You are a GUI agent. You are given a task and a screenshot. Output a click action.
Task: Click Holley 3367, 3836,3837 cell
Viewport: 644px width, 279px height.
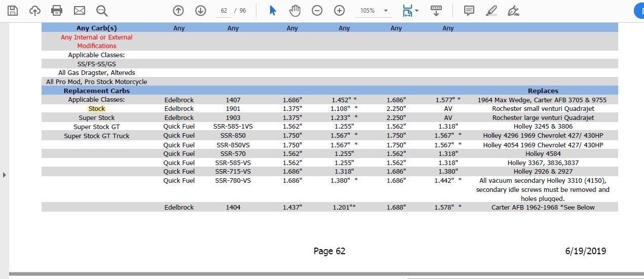tap(543, 163)
